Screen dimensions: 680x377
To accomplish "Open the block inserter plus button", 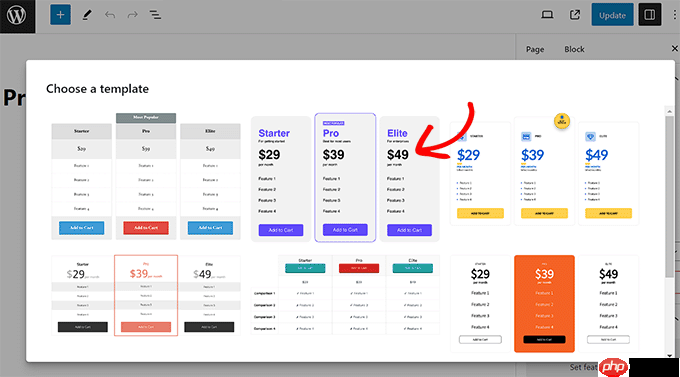I will (60, 15).
